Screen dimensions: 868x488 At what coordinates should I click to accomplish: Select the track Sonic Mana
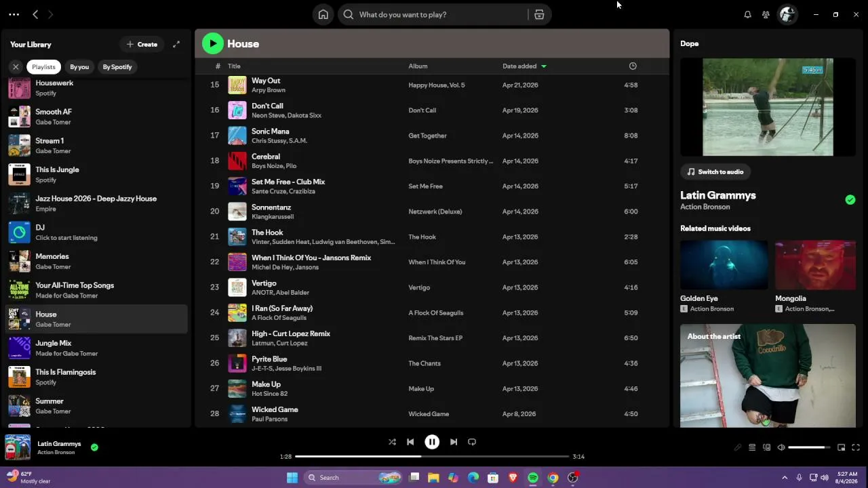pos(431,136)
